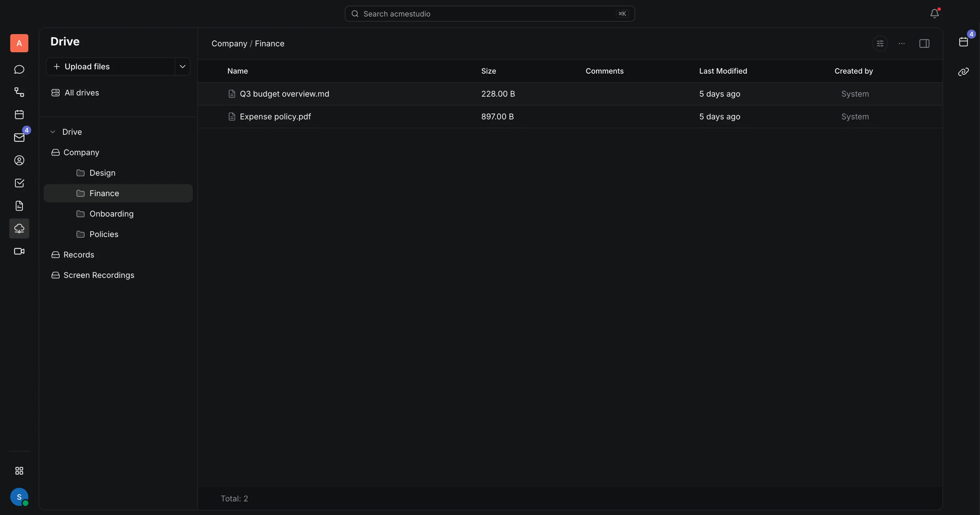Open the chat messages icon in sidebar

19,69
